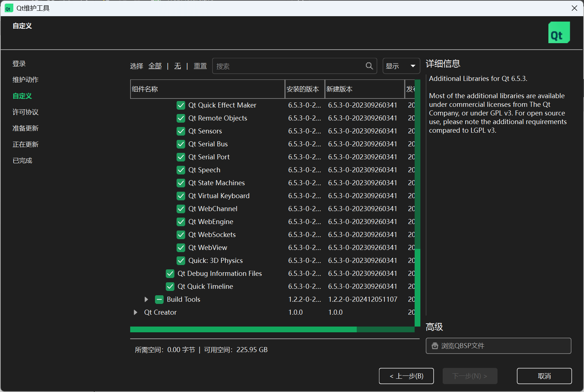The image size is (584, 392).
Task: Close the Qt maintenance tool window
Action: click(574, 8)
